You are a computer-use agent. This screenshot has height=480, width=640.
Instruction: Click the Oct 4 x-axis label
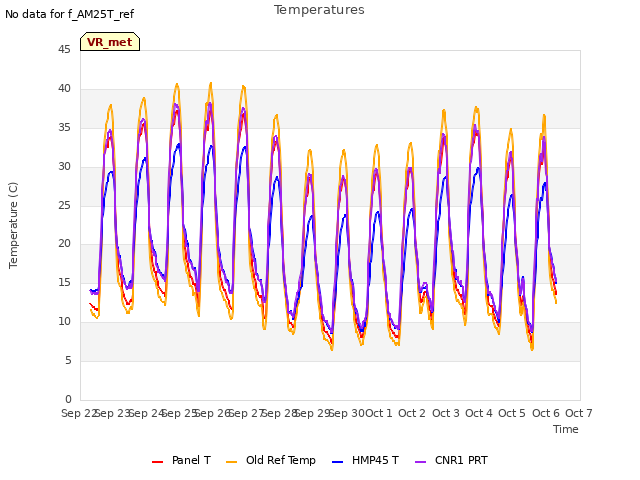pyautogui.click(x=479, y=413)
